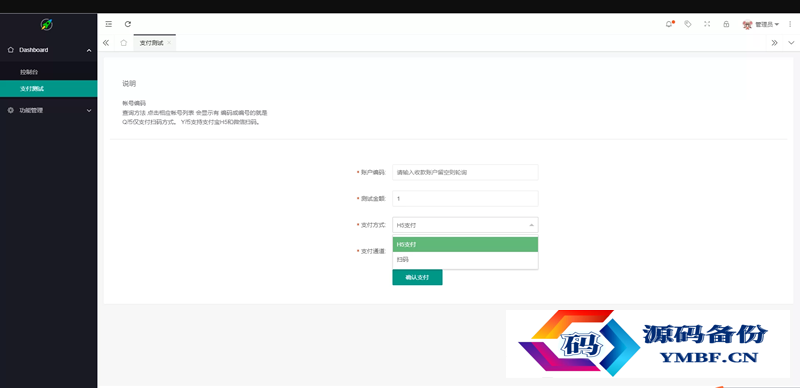Viewport: 800px width, 388px height.
Task: Toggle fullscreen with the expand icon
Action: coord(707,24)
